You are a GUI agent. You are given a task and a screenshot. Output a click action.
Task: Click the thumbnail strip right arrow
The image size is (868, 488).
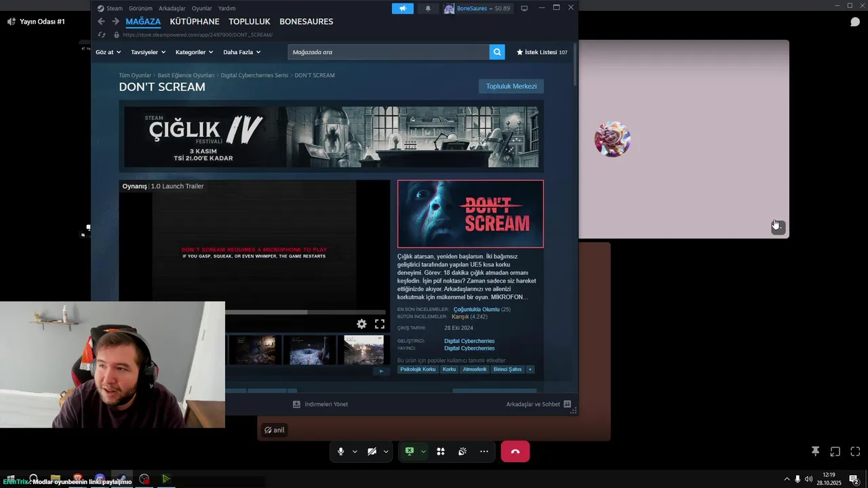click(x=381, y=371)
